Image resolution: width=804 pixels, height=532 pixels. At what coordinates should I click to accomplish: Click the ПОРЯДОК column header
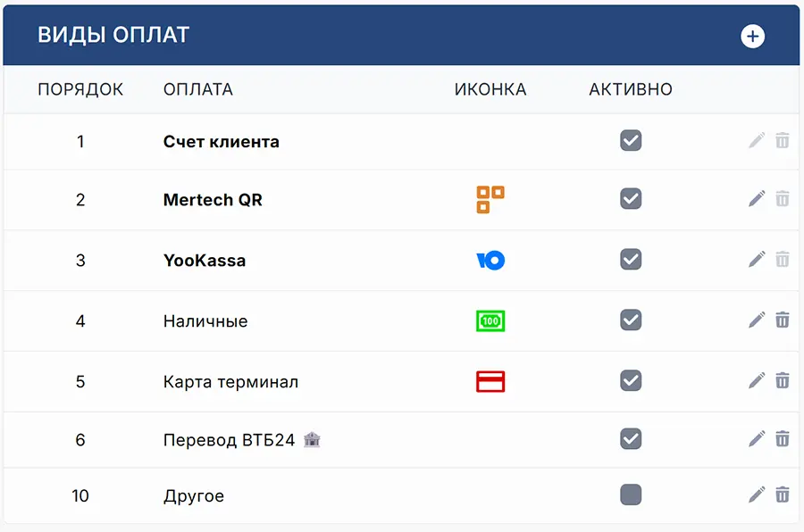click(80, 89)
